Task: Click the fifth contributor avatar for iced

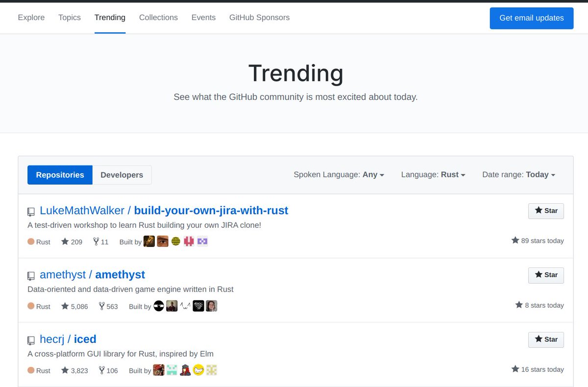Action: (x=212, y=370)
